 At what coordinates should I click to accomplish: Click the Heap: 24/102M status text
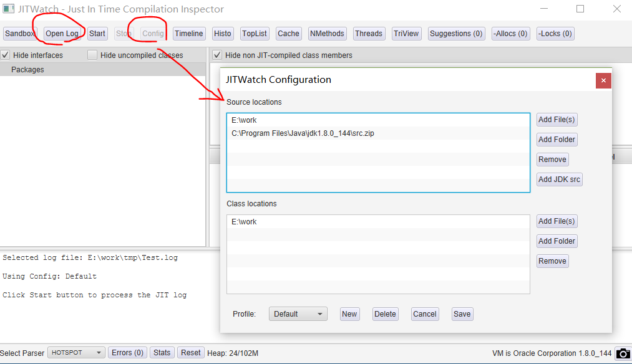[233, 353]
